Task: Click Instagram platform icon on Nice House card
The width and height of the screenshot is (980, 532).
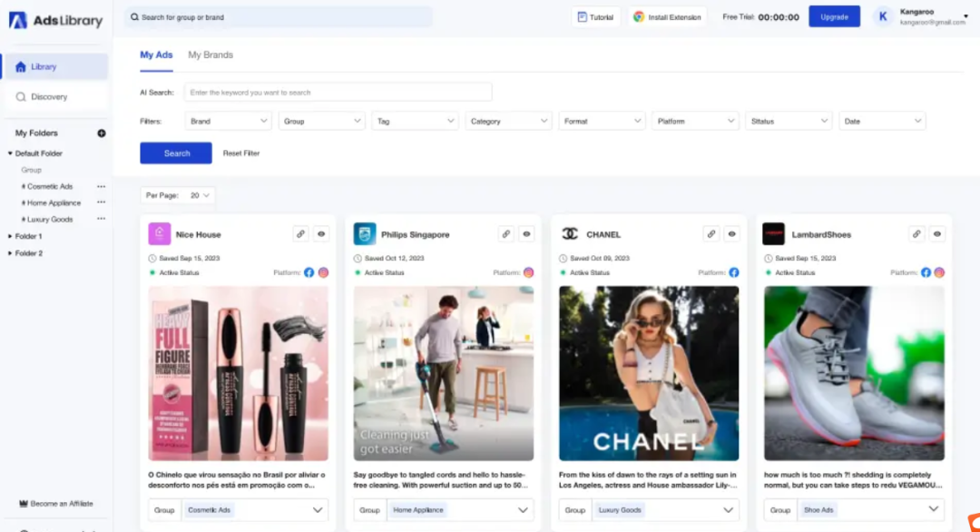Action: coord(323,272)
